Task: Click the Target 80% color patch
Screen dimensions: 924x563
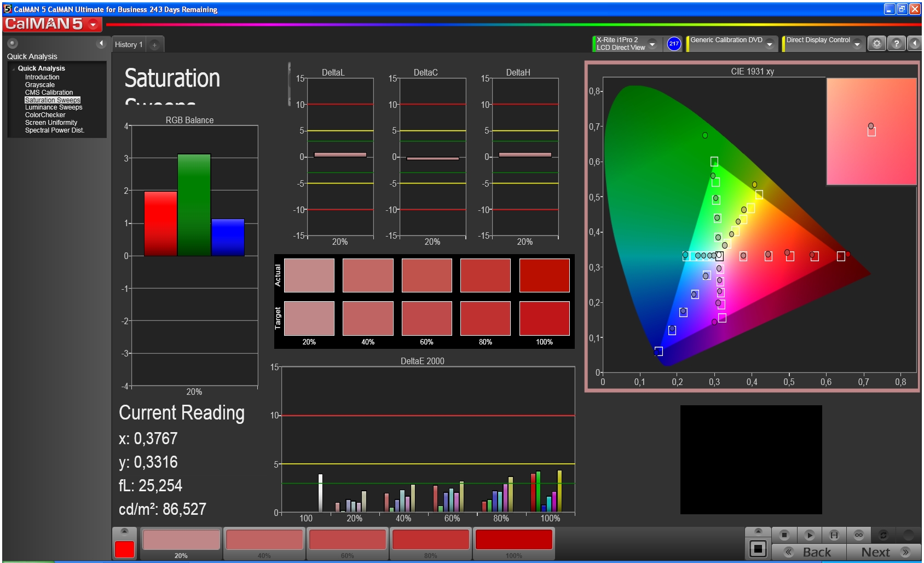Action: point(486,318)
